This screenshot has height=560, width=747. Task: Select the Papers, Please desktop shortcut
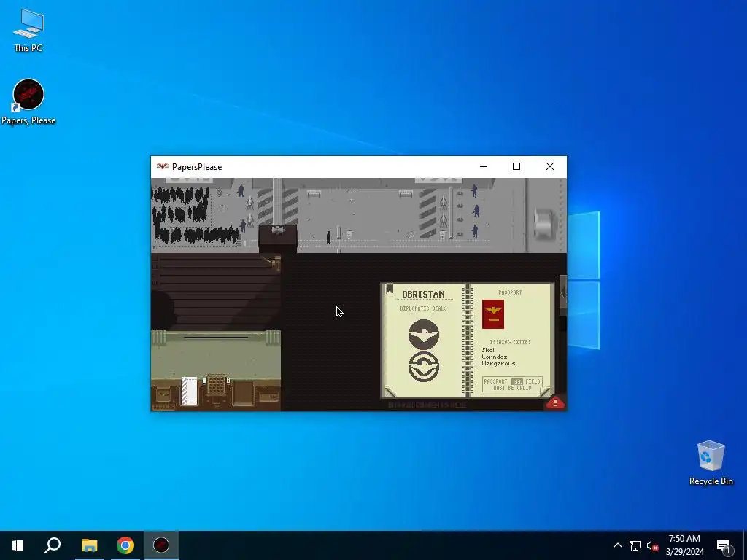28,102
